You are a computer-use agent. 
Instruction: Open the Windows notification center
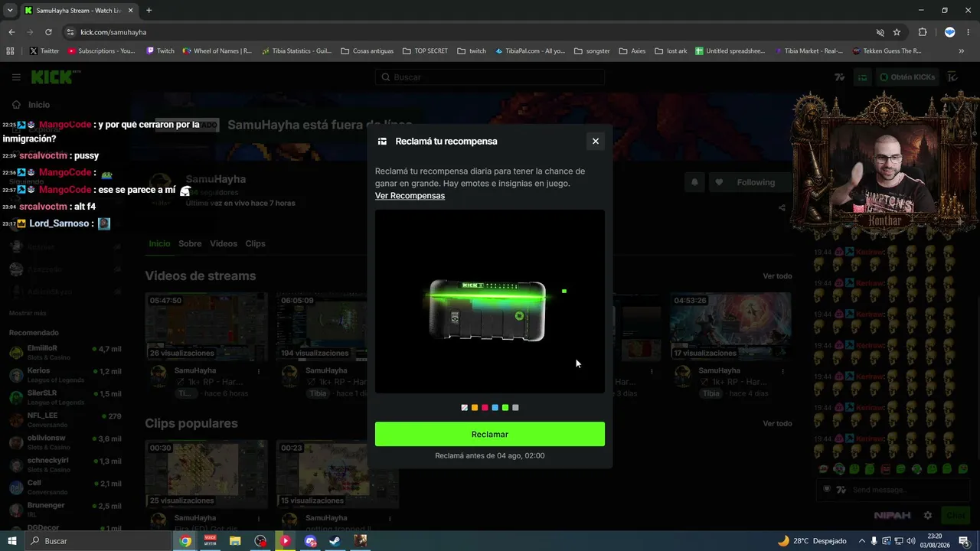(964, 541)
